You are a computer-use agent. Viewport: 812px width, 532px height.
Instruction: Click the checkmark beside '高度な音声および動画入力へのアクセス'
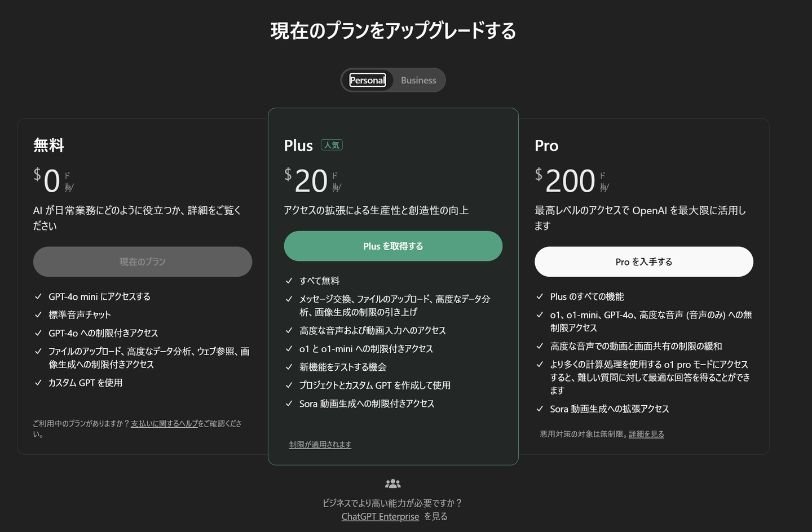click(x=289, y=330)
